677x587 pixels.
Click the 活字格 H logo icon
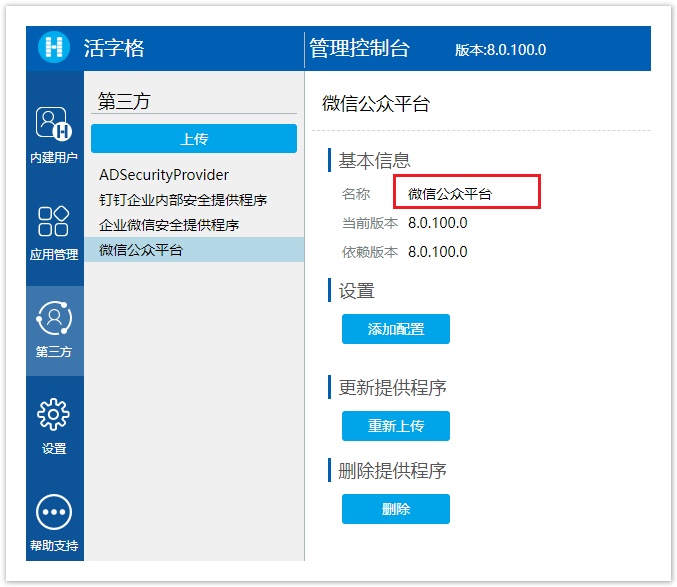pyautogui.click(x=54, y=47)
